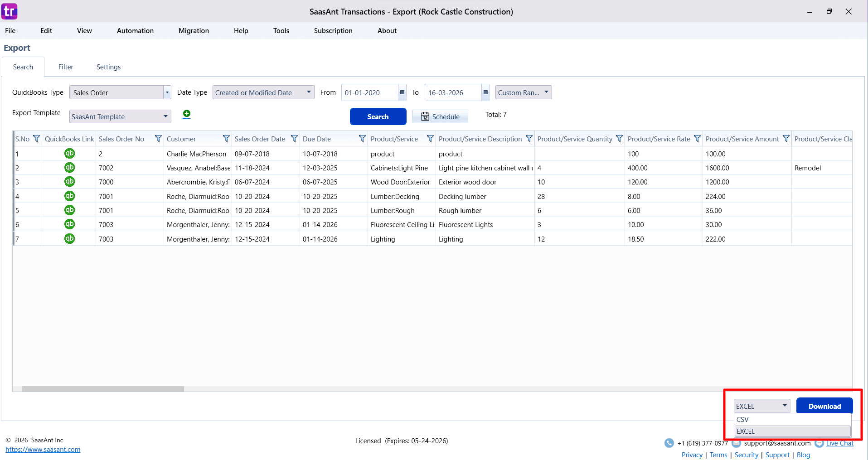This screenshot has width=868, height=460.
Task: Open the Subscription menu
Action: click(333, 31)
